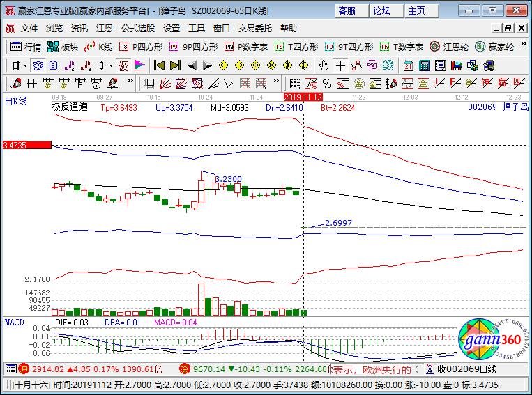The width and height of the screenshot is (532, 395).
Task: Expand drawing toolbar overflow chevron after pencil-ruler icon
Action: coord(130,81)
